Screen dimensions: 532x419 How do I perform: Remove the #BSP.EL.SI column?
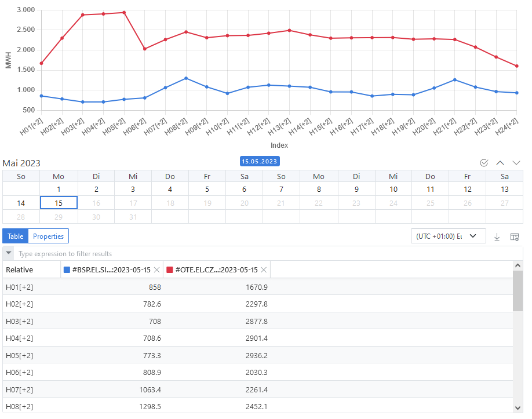156,269
